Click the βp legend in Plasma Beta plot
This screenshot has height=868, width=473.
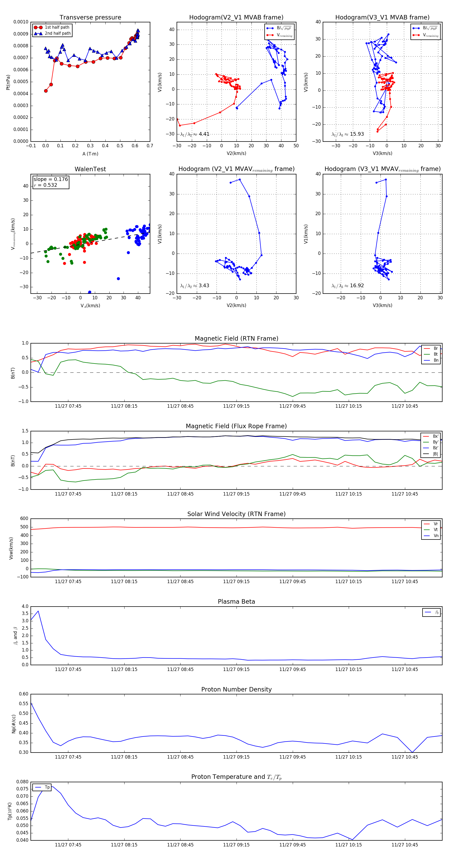click(x=431, y=612)
